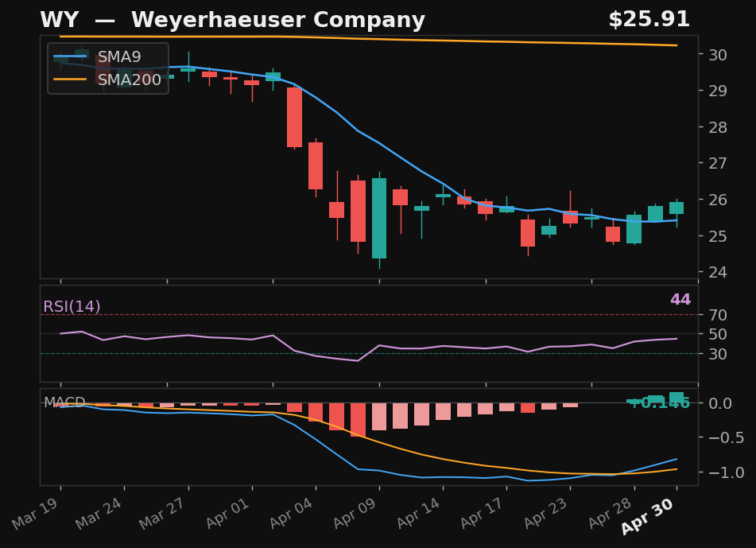
Task: Click the RSI axis label 70
Action: pyautogui.click(x=717, y=315)
